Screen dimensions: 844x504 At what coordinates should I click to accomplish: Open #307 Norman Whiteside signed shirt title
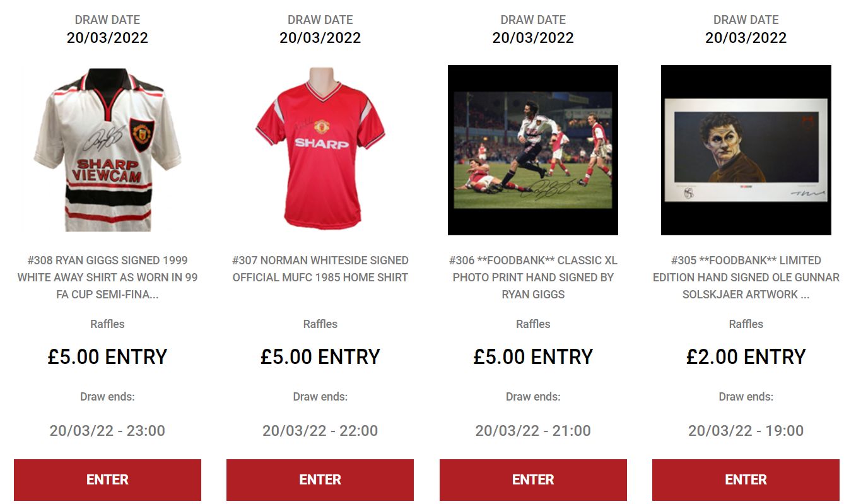pyautogui.click(x=320, y=269)
